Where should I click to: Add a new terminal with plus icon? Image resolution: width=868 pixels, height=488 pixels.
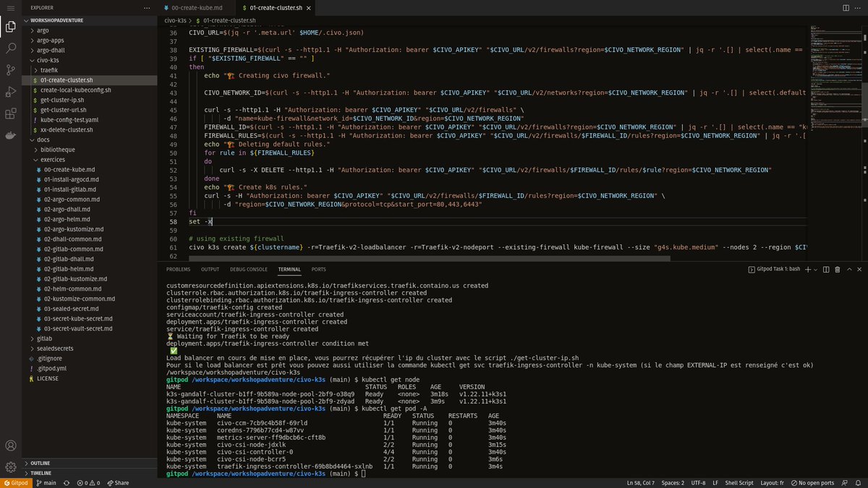coord(807,269)
